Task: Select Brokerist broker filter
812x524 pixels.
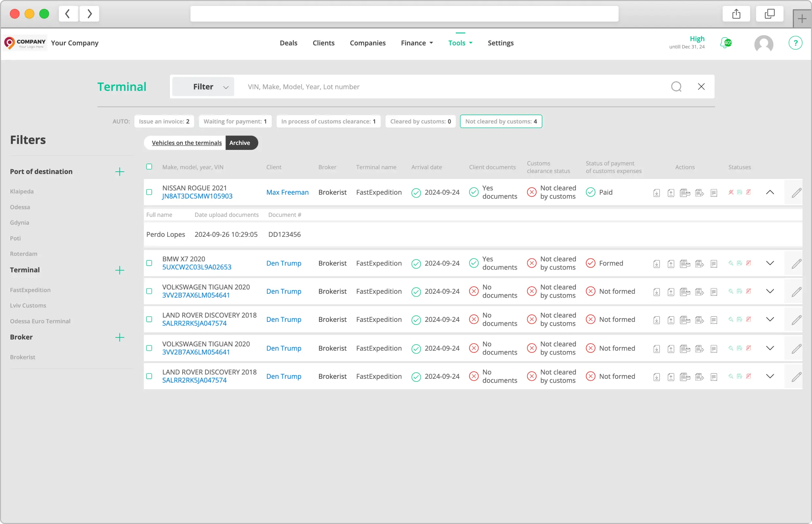Action: pyautogui.click(x=23, y=357)
